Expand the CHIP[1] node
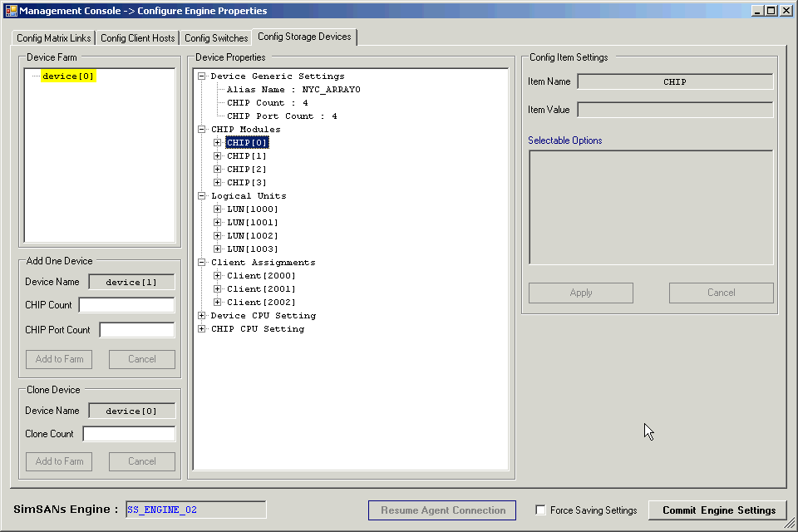Image resolution: width=798 pixels, height=532 pixels. click(x=217, y=155)
